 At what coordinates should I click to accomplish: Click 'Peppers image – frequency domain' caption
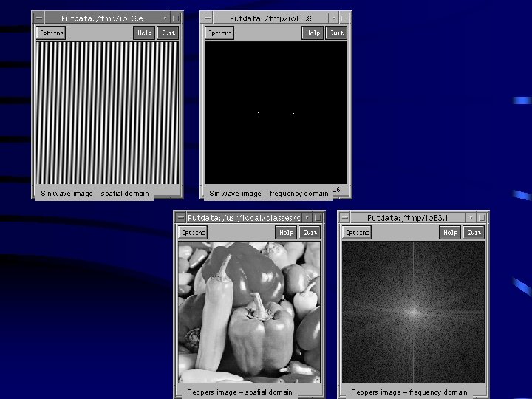point(409,392)
